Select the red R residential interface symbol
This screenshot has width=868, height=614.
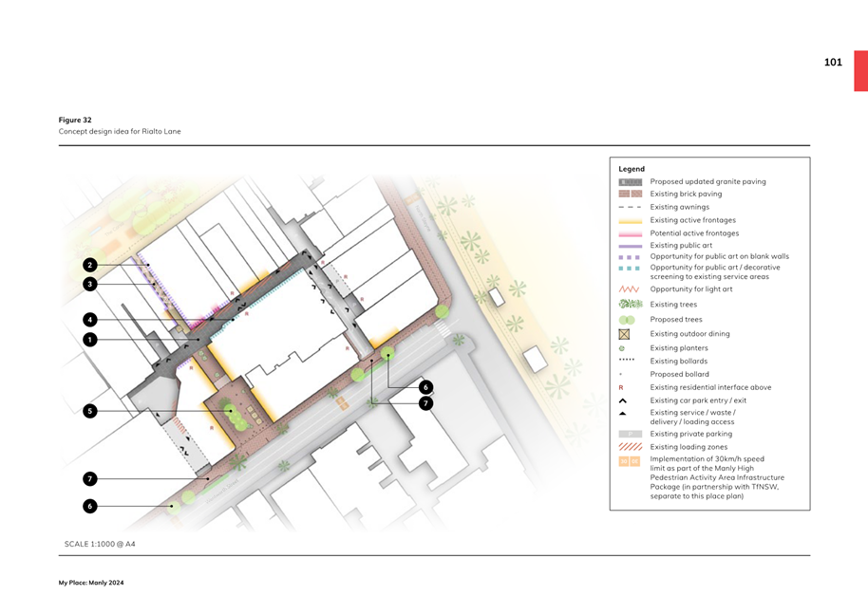click(x=621, y=387)
